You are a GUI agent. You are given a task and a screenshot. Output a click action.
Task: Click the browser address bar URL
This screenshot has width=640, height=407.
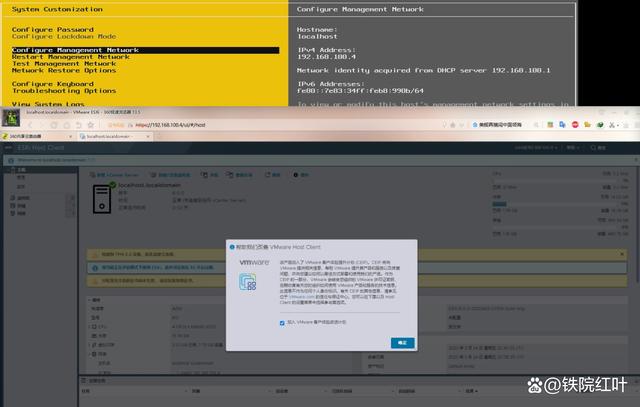[x=170, y=125]
